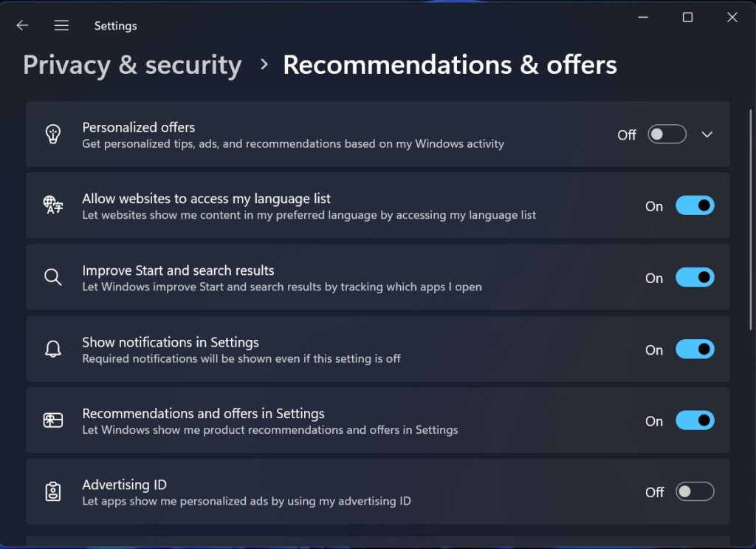The height and width of the screenshot is (549, 756).
Task: Turn off Improve Start and search results
Action: (694, 277)
